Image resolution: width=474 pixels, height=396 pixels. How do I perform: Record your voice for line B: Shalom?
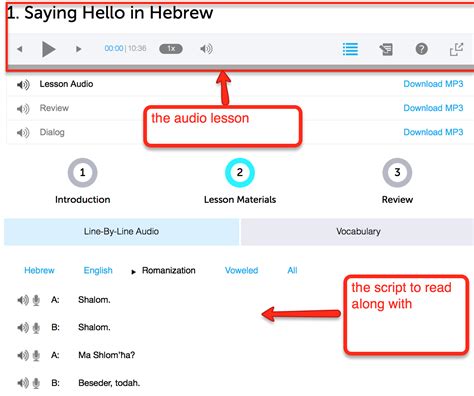click(36, 328)
